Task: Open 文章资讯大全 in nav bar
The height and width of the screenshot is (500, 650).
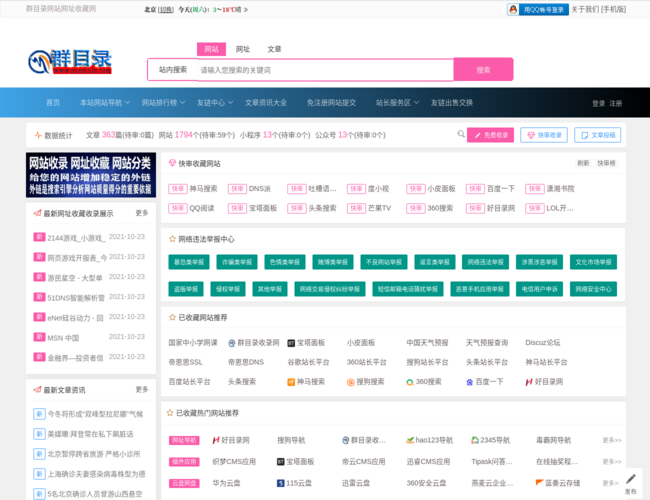Action: pos(265,102)
